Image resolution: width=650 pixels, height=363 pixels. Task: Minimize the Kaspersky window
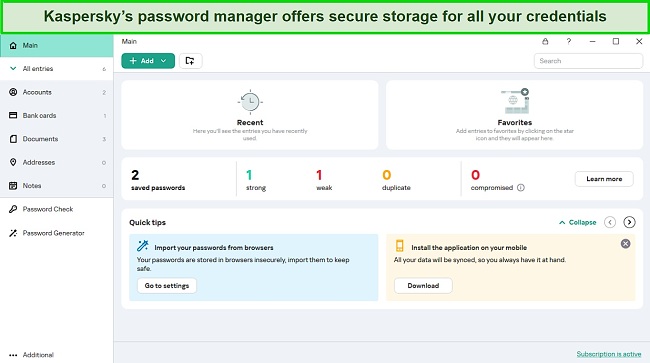click(592, 41)
